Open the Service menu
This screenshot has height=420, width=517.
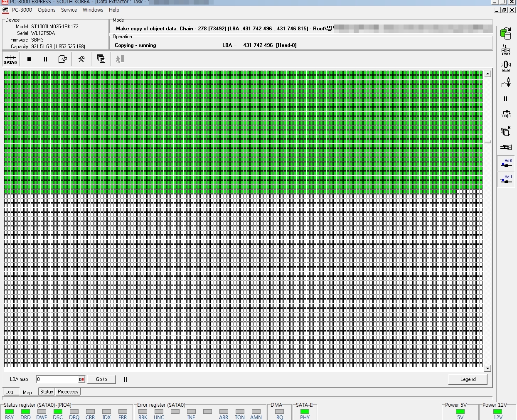[x=69, y=10]
